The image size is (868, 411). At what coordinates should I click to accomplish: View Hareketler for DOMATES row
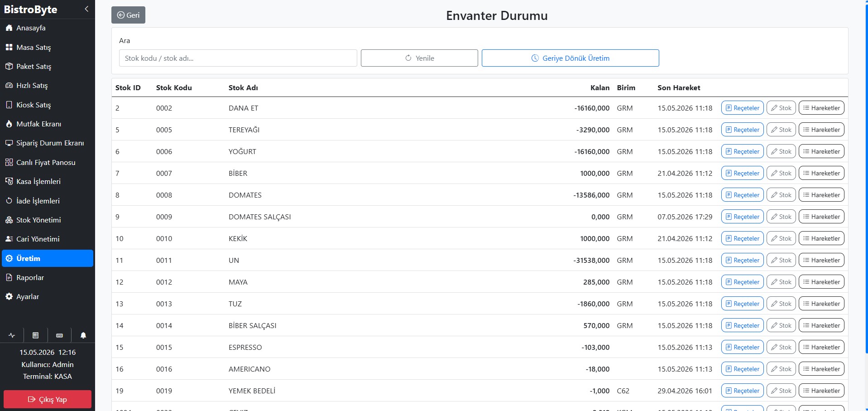821,195
